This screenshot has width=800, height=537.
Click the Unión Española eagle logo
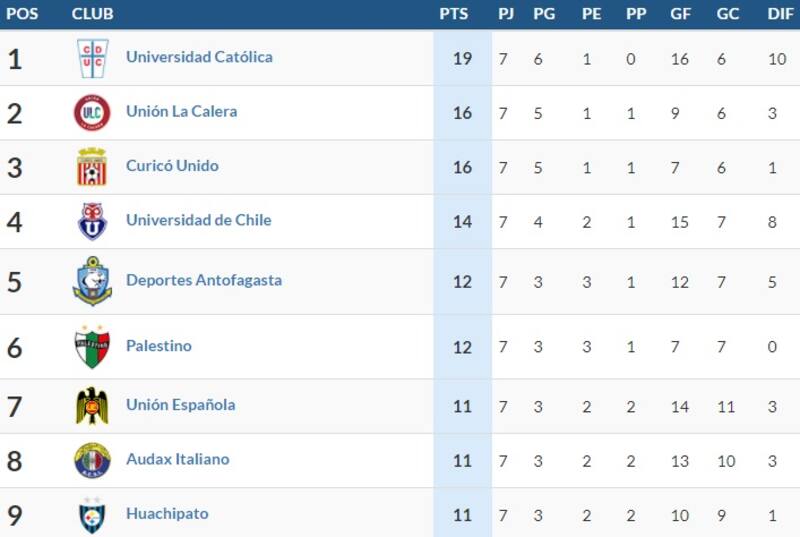(x=92, y=406)
